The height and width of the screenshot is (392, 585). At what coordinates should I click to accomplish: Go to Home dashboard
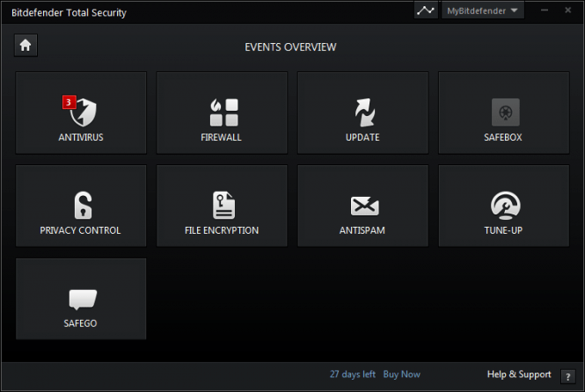tap(26, 46)
